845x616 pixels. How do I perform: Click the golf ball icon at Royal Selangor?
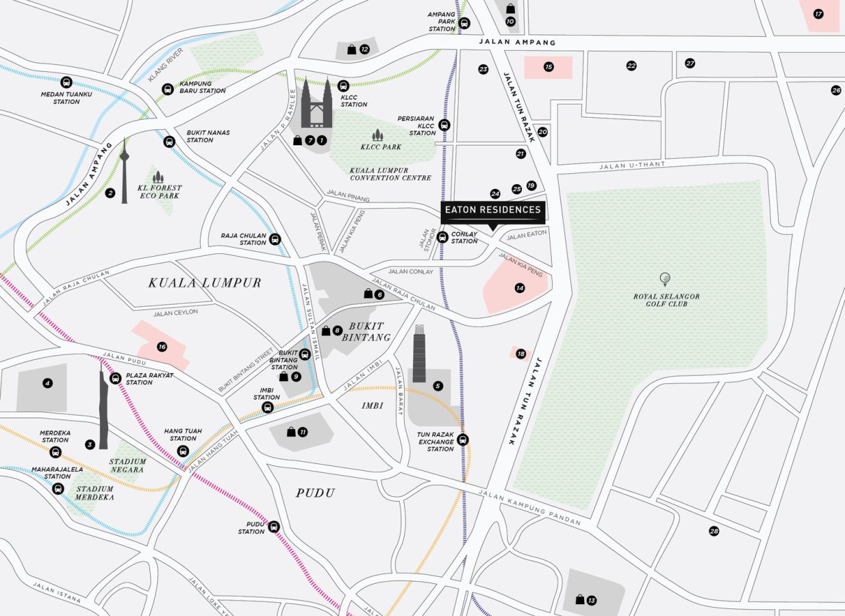664,279
